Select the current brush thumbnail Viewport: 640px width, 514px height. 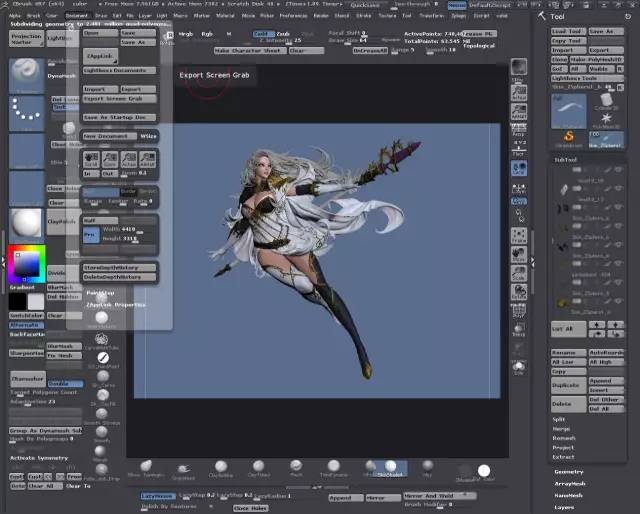[x=26, y=75]
